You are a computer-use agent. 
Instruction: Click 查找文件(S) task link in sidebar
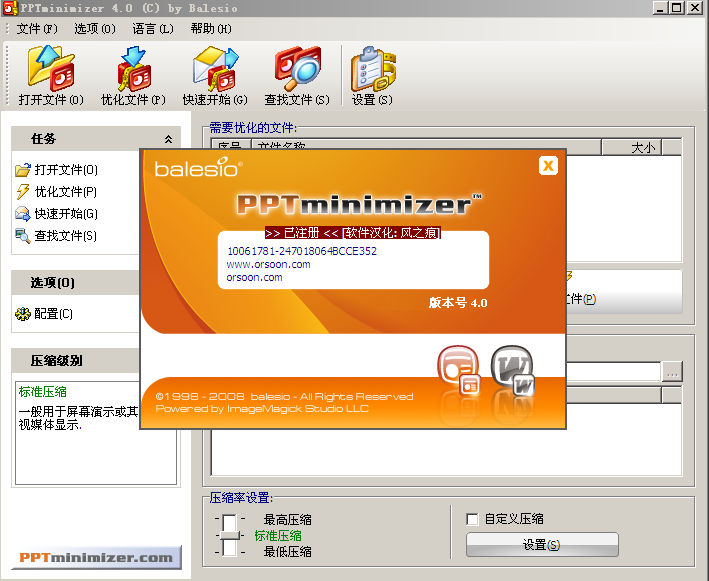point(66,236)
